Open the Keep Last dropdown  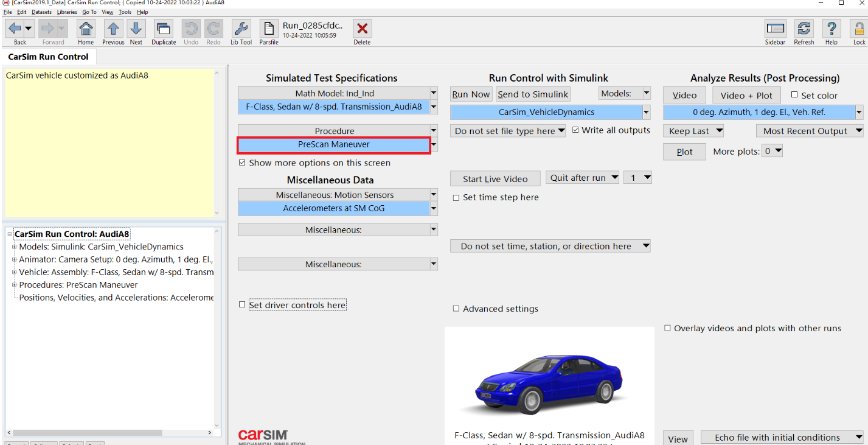(x=693, y=131)
